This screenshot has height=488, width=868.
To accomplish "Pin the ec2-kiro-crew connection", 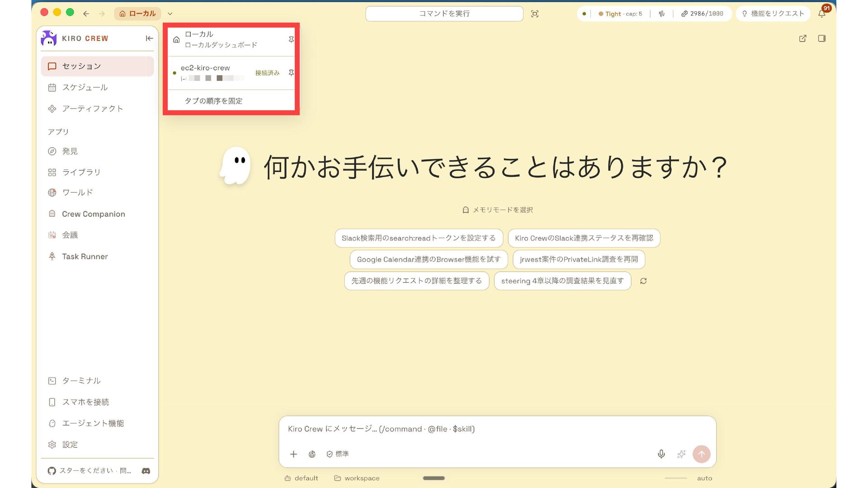I will click(291, 73).
